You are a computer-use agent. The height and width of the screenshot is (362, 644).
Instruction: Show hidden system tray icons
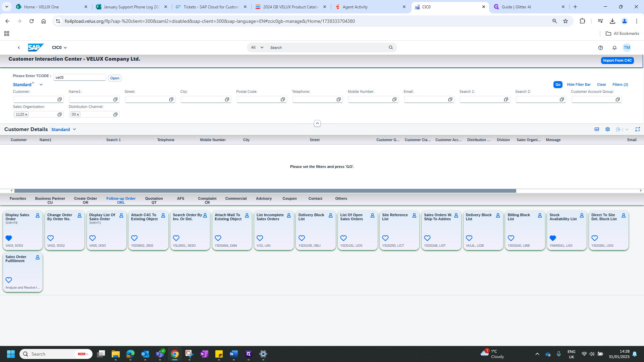point(537,354)
